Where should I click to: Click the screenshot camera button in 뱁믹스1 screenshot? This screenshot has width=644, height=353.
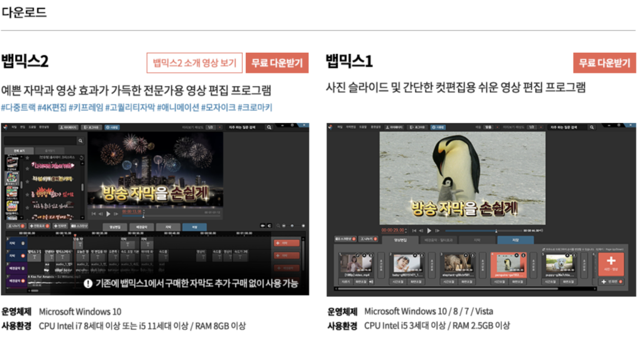pos(345,239)
